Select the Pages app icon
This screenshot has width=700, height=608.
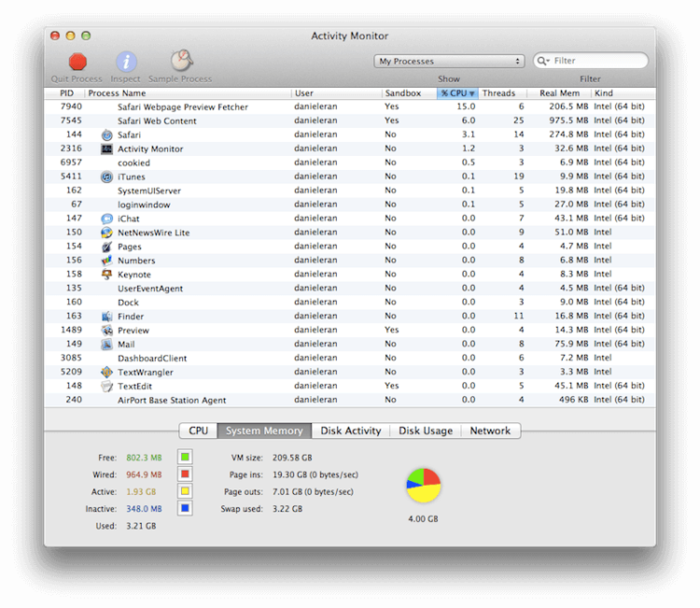(106, 247)
